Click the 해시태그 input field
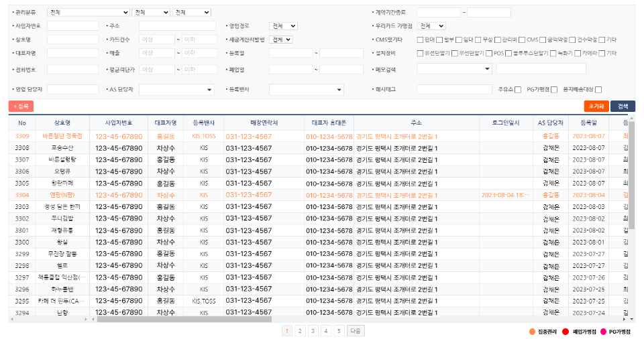The image size is (644, 339). 455,90
